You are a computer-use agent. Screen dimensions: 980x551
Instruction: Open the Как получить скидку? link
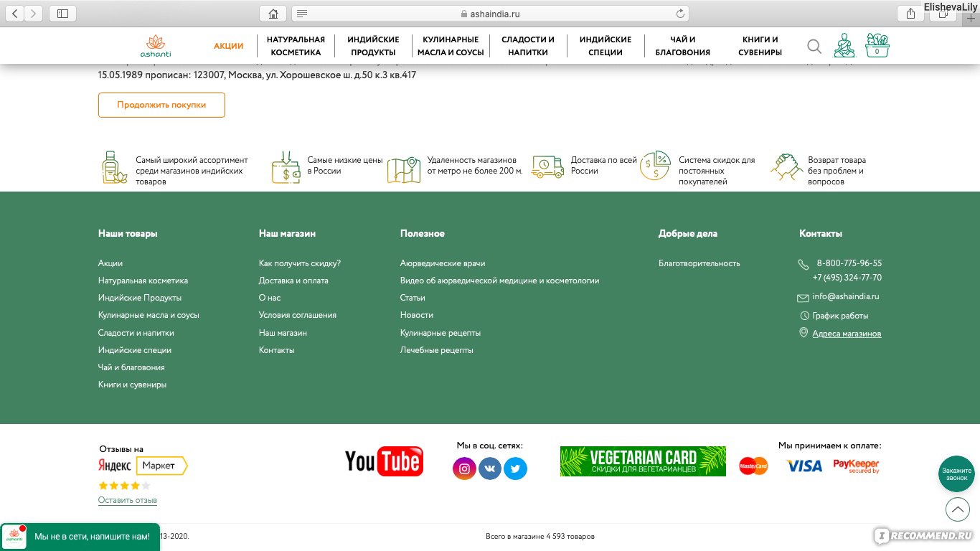[300, 263]
